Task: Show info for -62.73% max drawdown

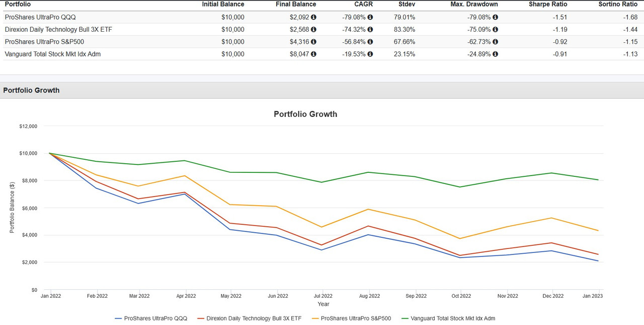Action: coord(496,42)
